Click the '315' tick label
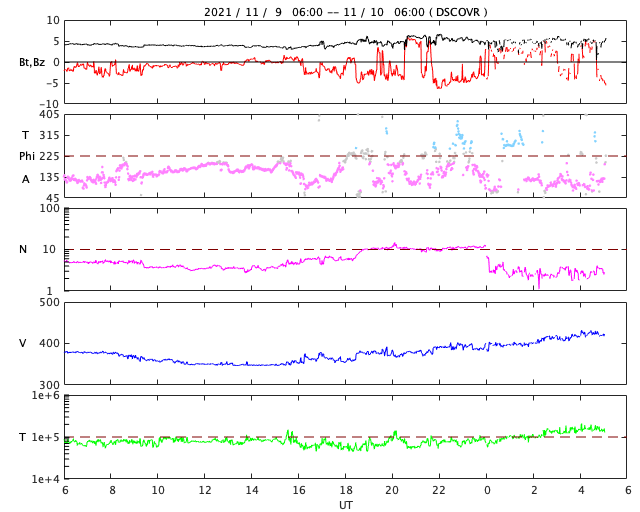 pyautogui.click(x=49, y=135)
